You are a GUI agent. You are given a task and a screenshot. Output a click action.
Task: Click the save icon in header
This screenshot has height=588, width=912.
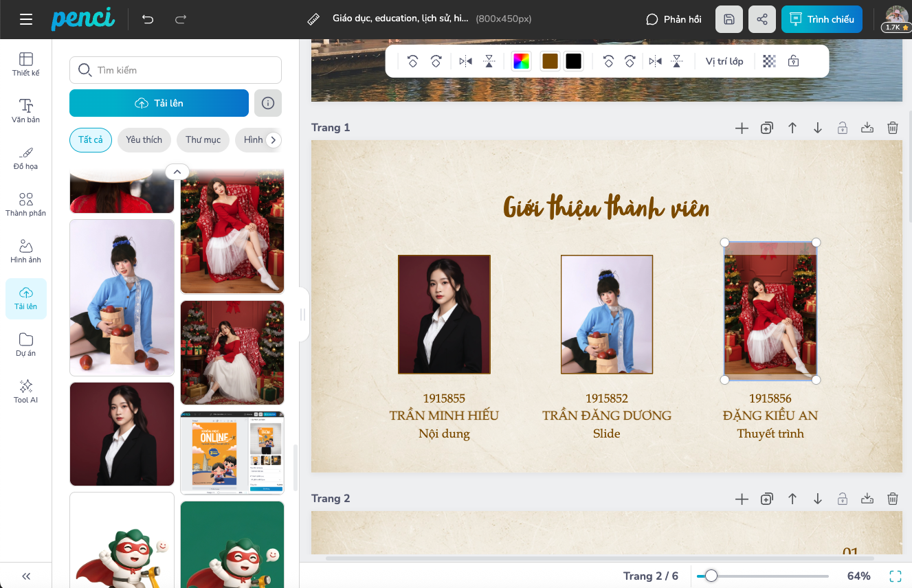(x=729, y=19)
